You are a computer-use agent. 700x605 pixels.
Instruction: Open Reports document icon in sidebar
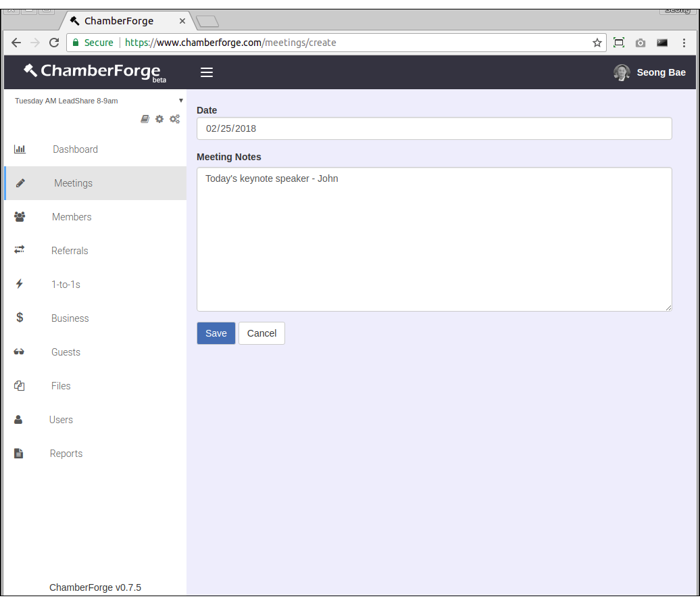[19, 454]
